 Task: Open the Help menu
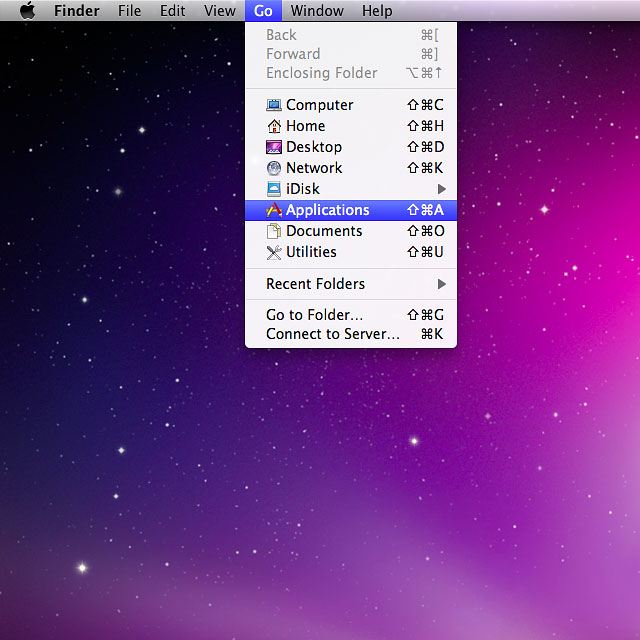pyautogui.click(x=377, y=11)
